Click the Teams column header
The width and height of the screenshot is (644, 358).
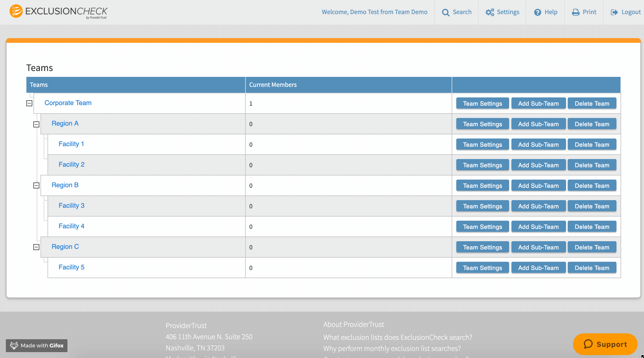39,85
